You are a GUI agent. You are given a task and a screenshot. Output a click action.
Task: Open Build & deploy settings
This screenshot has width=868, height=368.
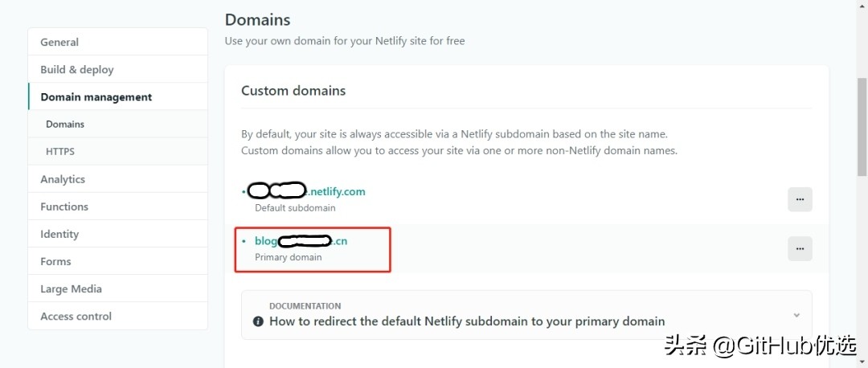(77, 69)
